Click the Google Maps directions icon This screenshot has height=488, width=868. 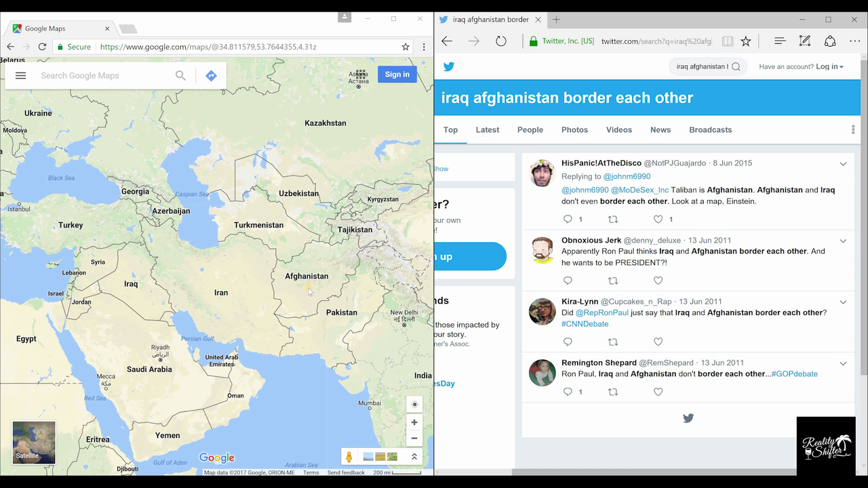coord(211,75)
